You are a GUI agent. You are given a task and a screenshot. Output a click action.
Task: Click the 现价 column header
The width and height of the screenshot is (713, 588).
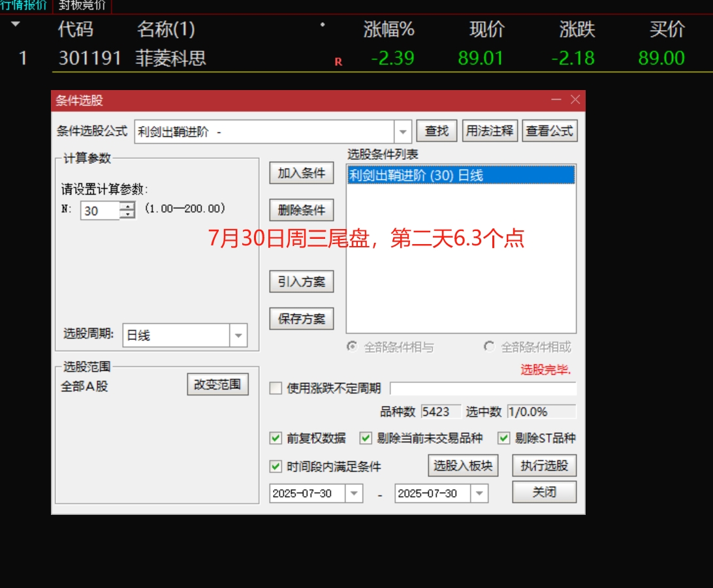click(487, 29)
